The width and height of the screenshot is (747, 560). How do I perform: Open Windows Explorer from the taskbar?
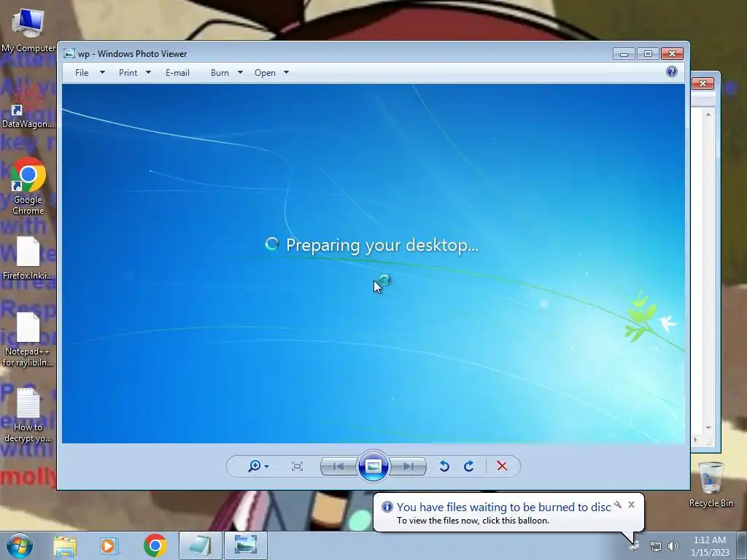coord(65,545)
